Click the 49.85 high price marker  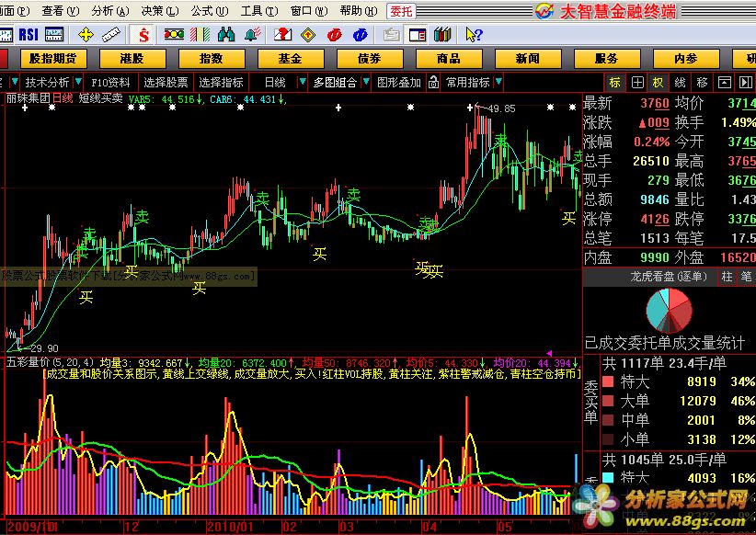tap(501, 108)
